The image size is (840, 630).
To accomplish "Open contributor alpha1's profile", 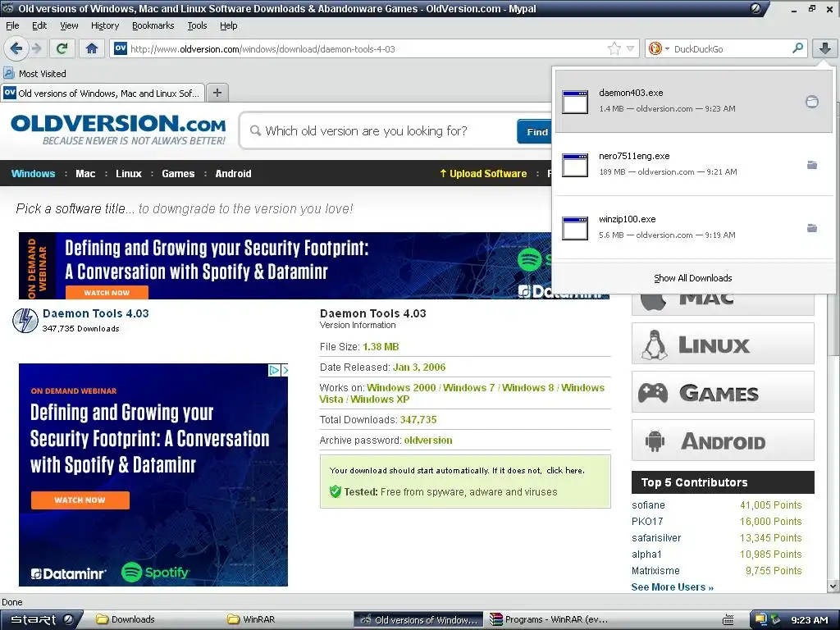I will (x=646, y=555).
